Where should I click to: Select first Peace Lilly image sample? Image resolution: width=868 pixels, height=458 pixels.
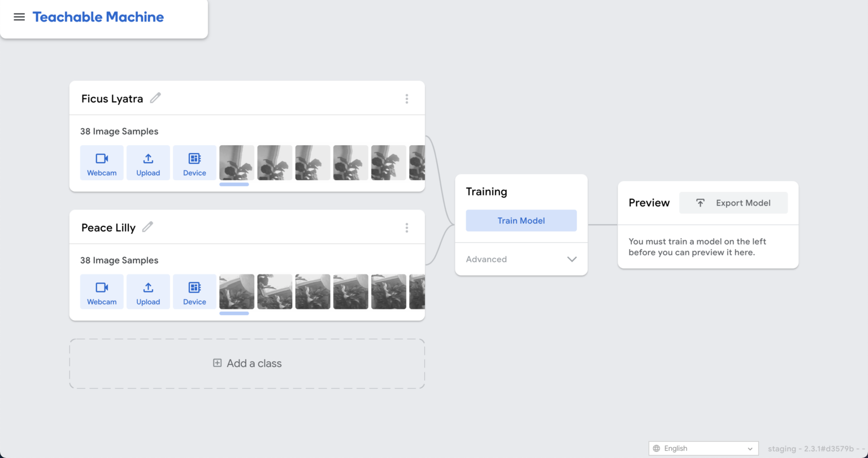point(236,291)
